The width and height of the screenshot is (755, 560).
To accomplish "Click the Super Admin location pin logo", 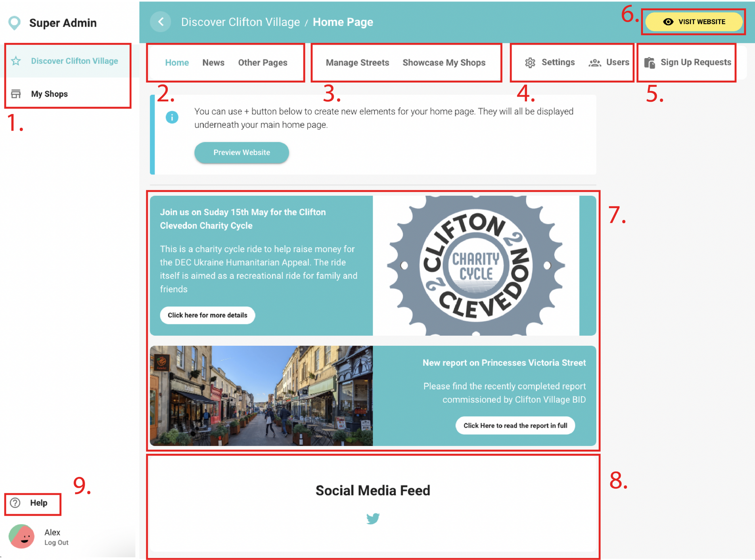I will [15, 23].
